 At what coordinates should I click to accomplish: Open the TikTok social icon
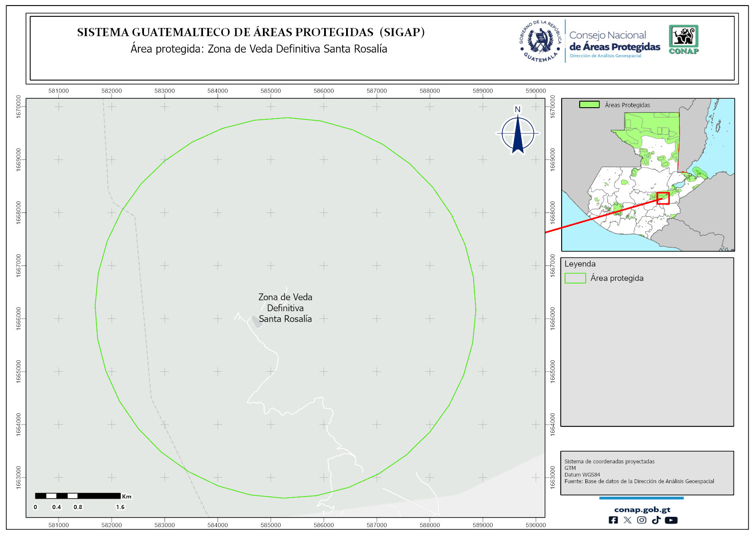[x=656, y=520]
